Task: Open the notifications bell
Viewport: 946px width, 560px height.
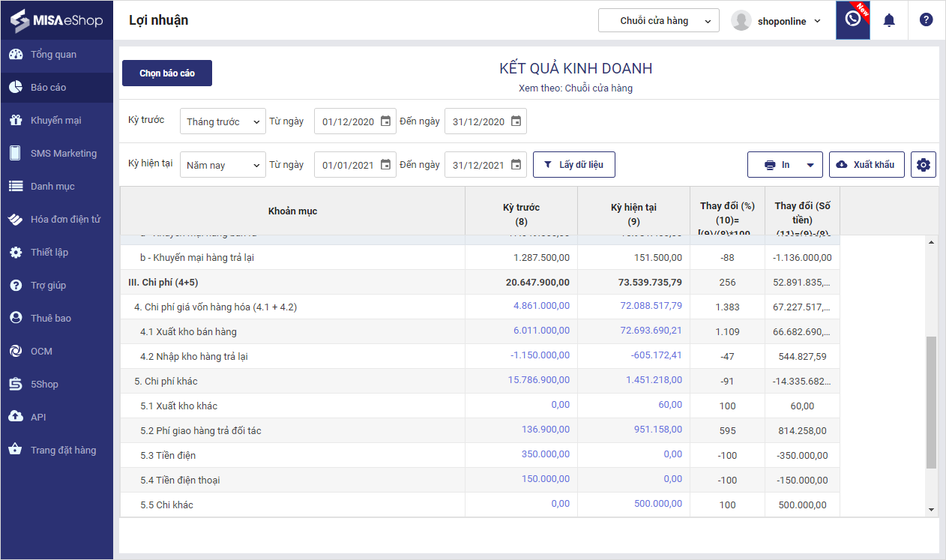Action: [889, 20]
